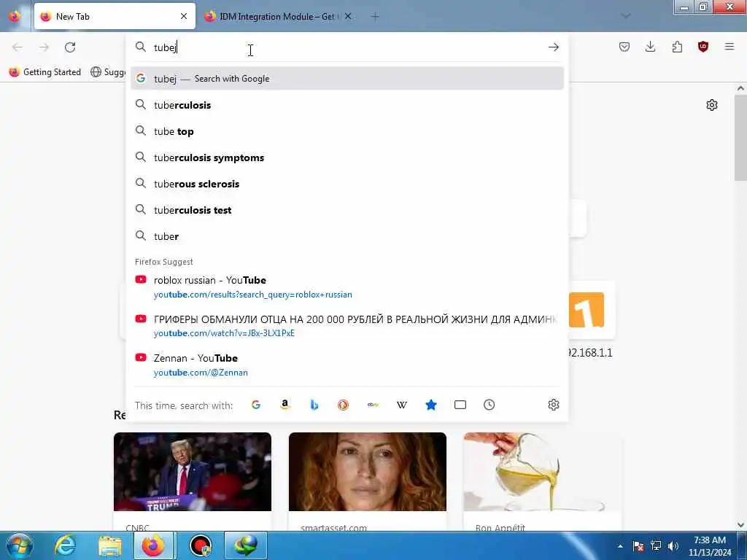747x560 pixels.
Task: Open 'roblox russian - YouTube' history result
Action: [347, 287]
